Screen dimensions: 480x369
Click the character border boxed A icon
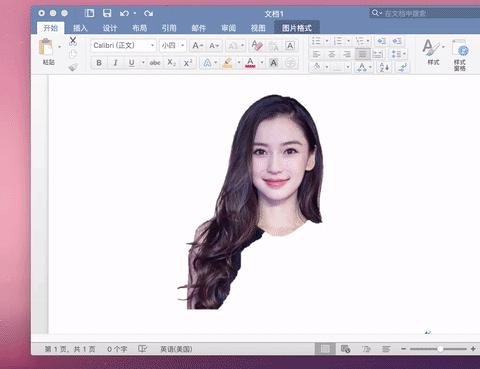click(x=290, y=46)
